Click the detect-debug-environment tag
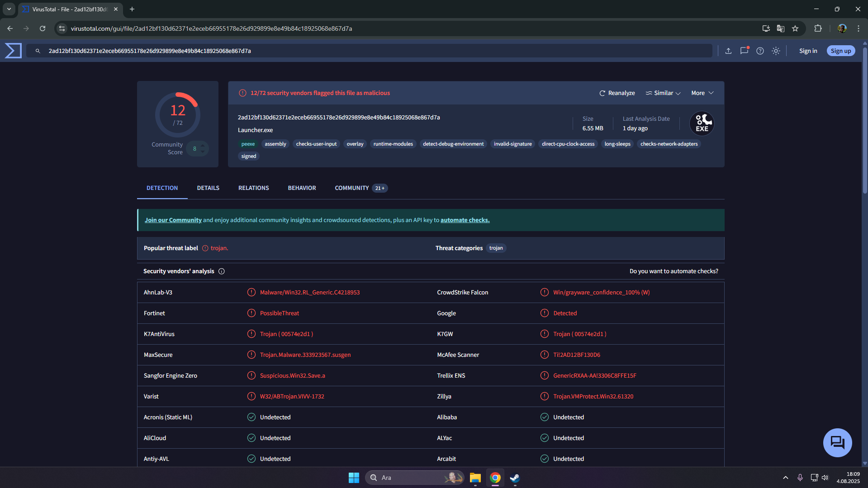868x488 pixels. tap(453, 144)
